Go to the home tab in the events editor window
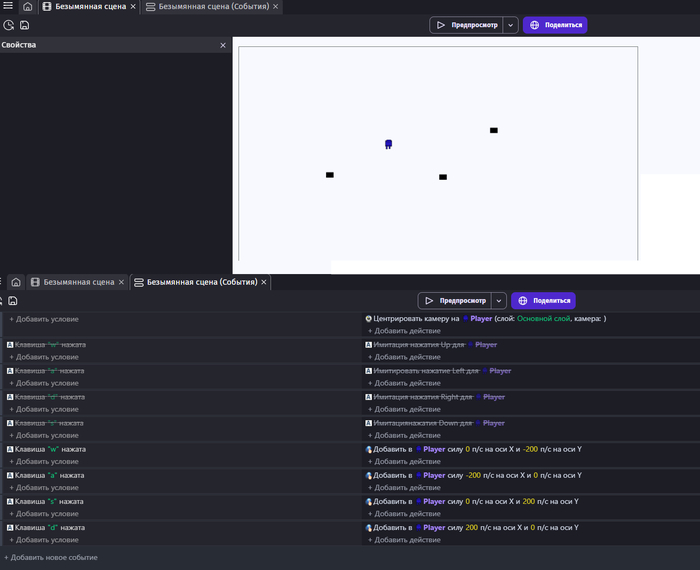Screen dimensions: 700x570 click(x=16, y=282)
